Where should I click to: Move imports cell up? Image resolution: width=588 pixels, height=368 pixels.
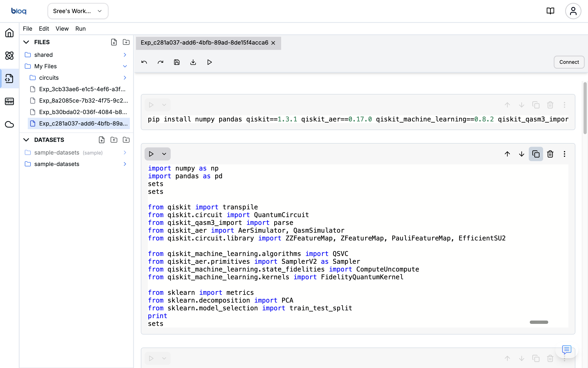pos(507,154)
